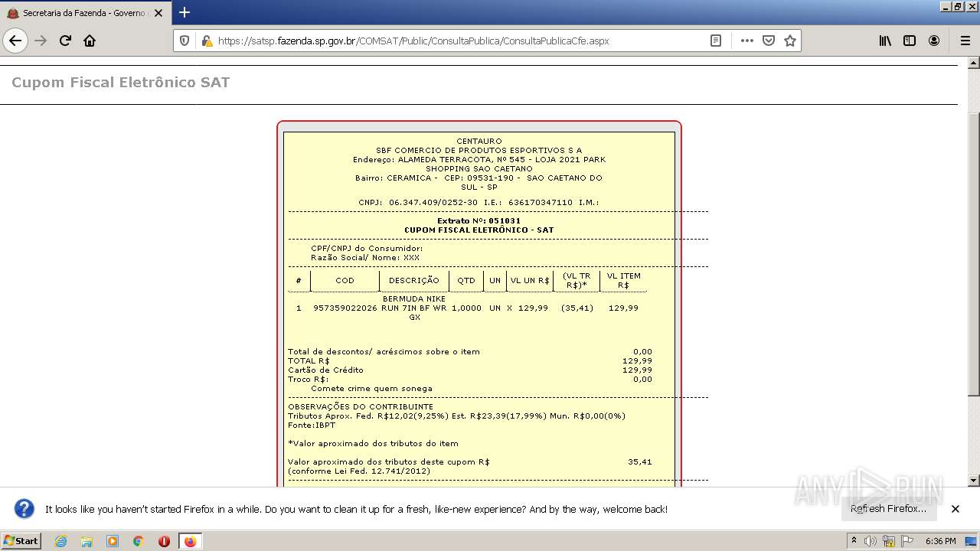Viewport: 980px width, 551px height.
Task: Open page actions three-dot menu
Action: coord(747,41)
